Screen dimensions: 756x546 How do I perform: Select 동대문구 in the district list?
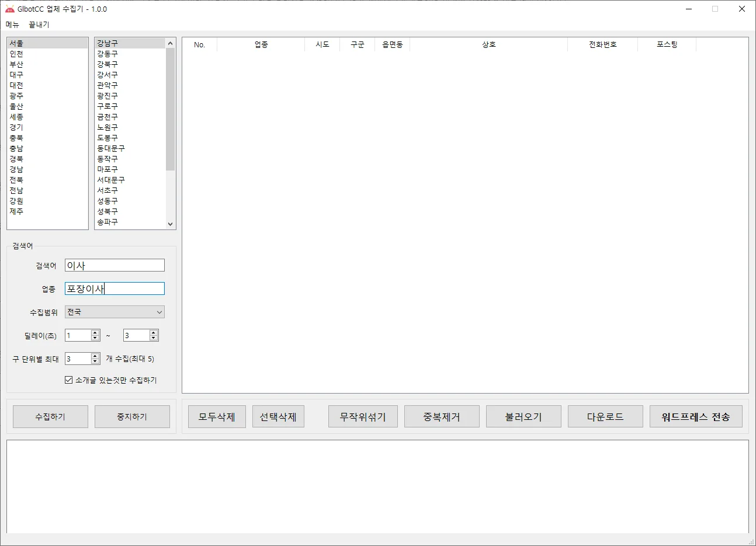point(130,148)
